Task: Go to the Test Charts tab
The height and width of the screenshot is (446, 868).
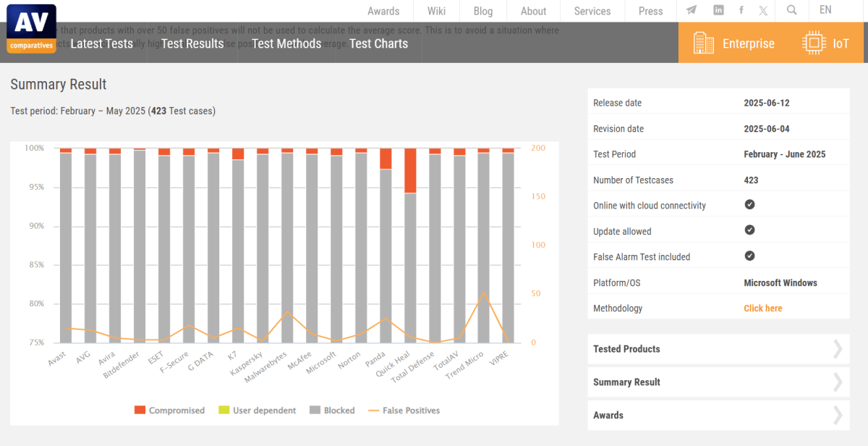Action: 378,43
